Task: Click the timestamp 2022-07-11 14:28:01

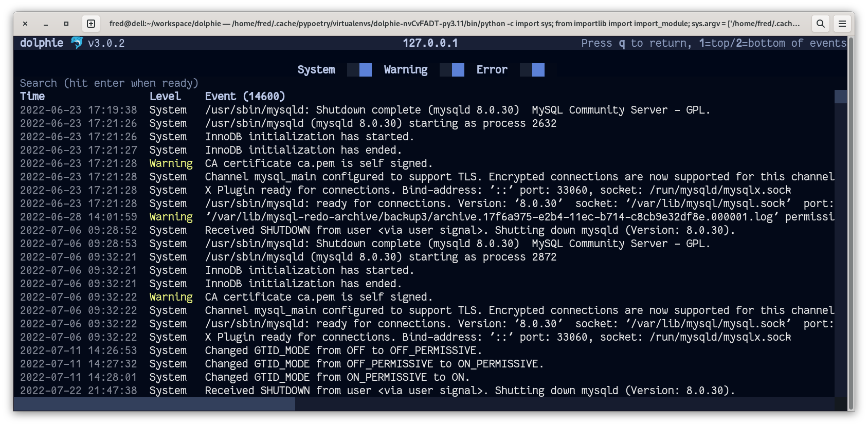Action: pyautogui.click(x=79, y=377)
